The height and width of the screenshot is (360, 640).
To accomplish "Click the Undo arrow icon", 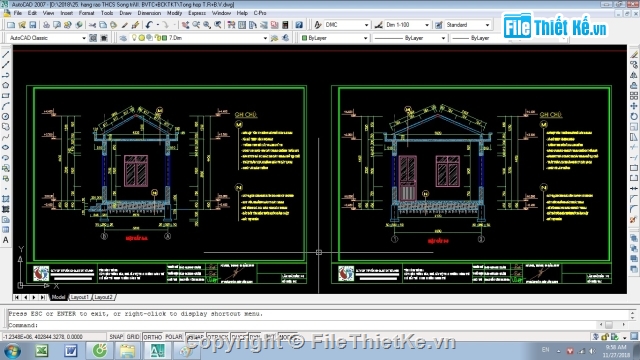I will click(x=149, y=25).
